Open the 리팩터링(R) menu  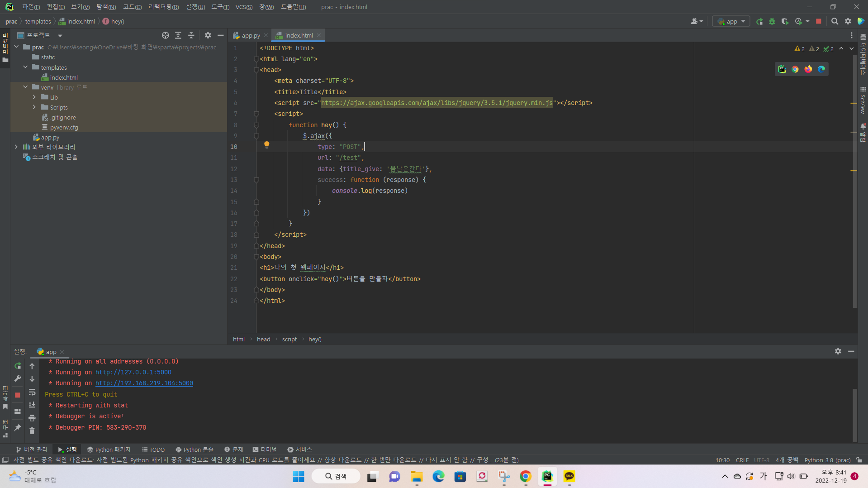click(x=163, y=7)
